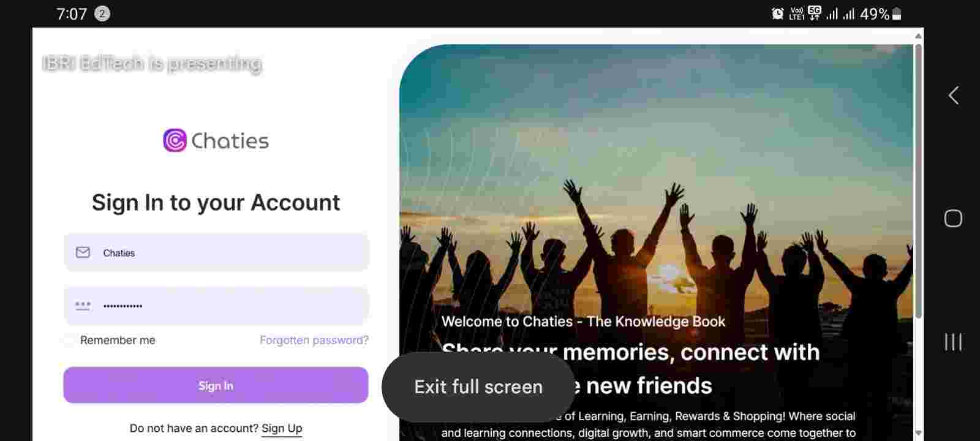
Task: Open the Forgotten password? link
Action: tap(314, 340)
